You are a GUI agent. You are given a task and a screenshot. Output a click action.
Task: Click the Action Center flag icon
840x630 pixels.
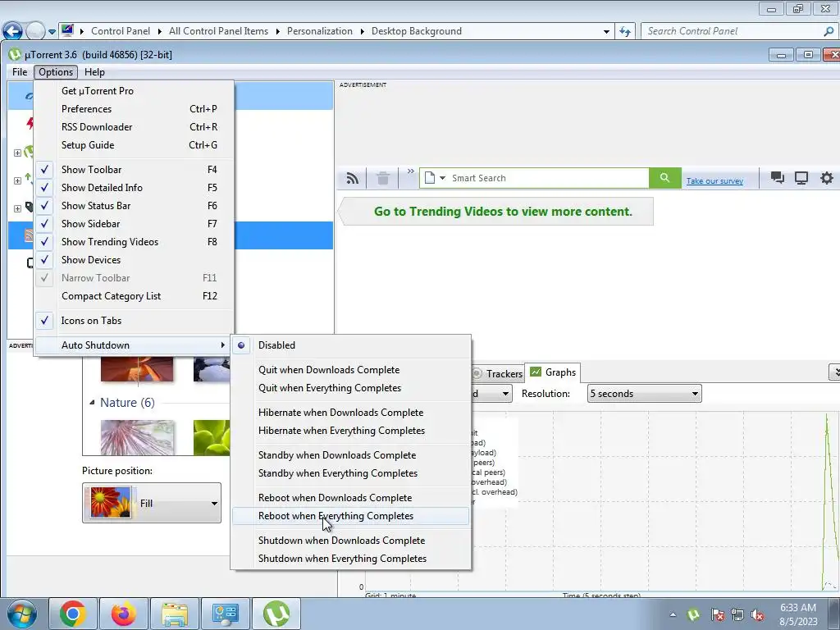717,614
